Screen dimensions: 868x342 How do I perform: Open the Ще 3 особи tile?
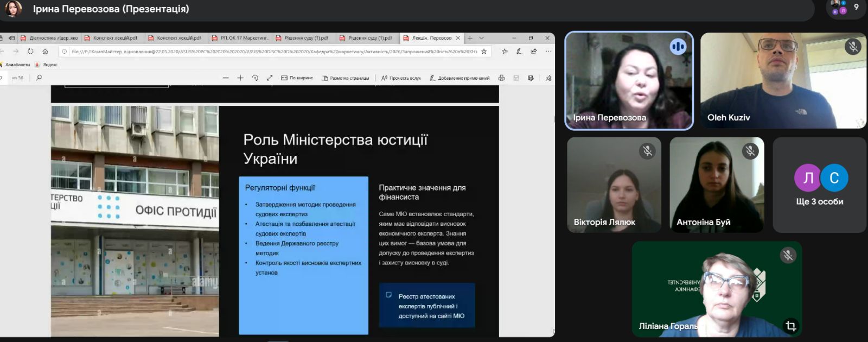pos(820,185)
